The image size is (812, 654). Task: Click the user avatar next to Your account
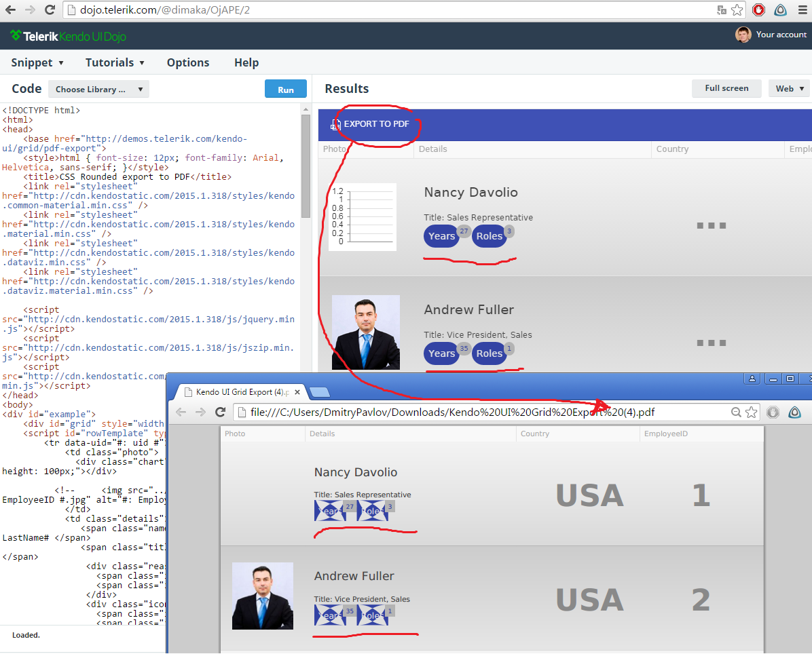(743, 35)
